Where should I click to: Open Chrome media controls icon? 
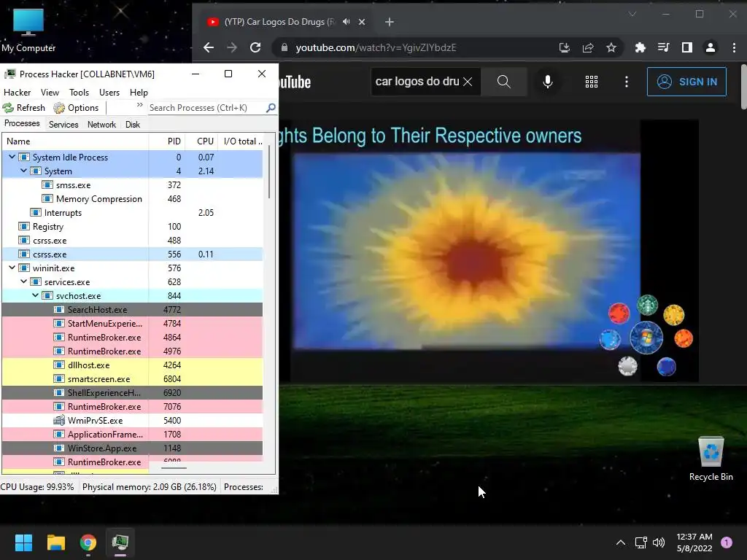[x=663, y=47]
